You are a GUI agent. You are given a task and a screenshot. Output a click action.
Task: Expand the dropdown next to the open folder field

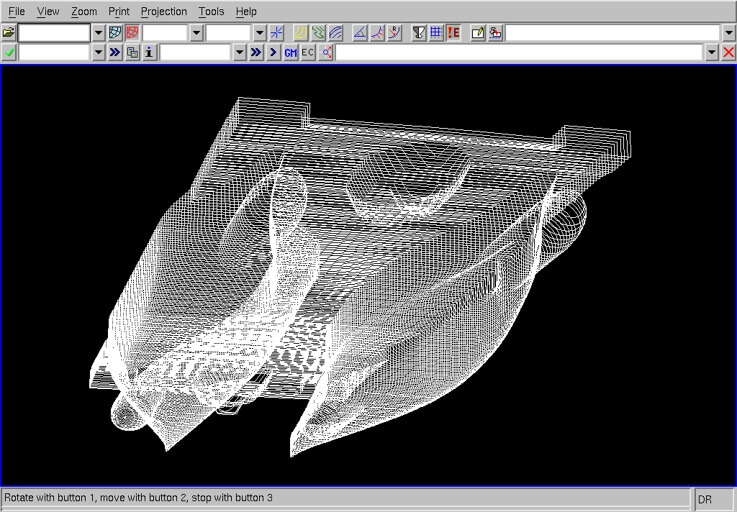click(x=98, y=33)
